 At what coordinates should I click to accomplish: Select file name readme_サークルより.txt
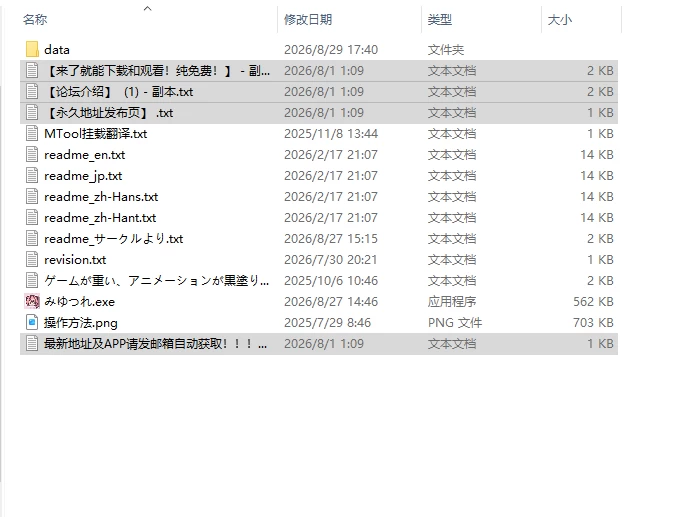click(x=114, y=239)
